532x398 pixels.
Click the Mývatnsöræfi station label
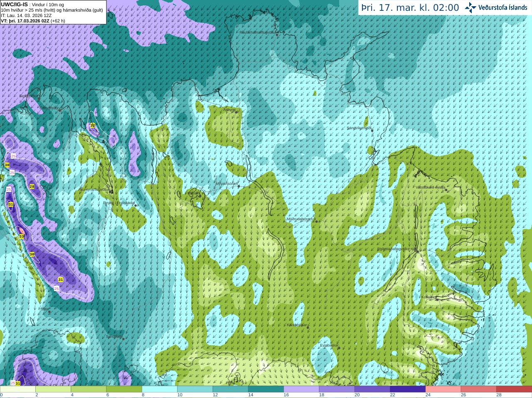(227, 183)
